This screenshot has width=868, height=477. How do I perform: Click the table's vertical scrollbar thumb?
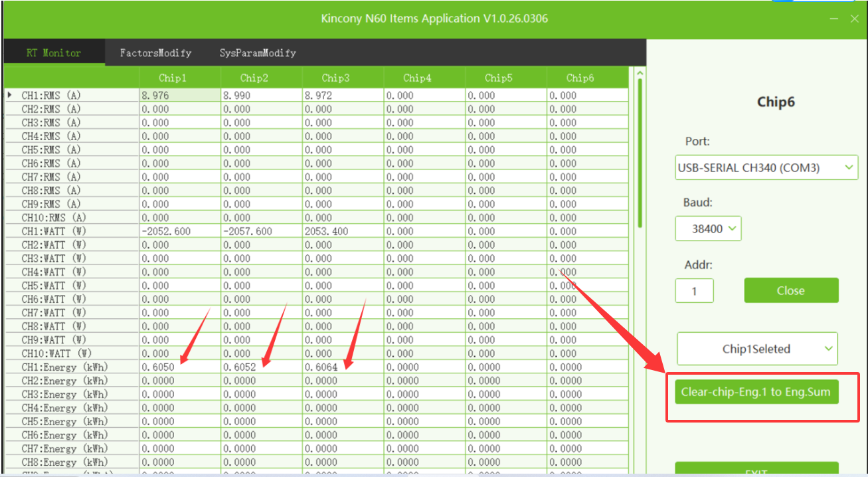(x=640, y=153)
